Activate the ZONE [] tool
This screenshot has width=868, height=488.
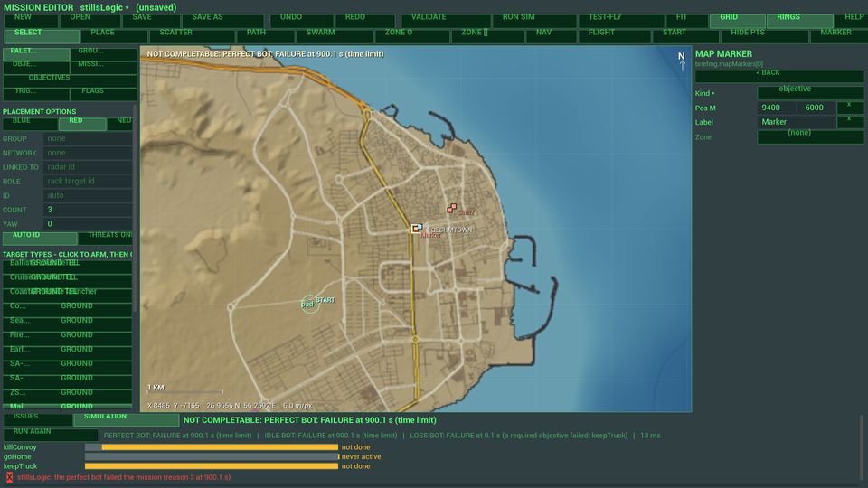pos(487,36)
